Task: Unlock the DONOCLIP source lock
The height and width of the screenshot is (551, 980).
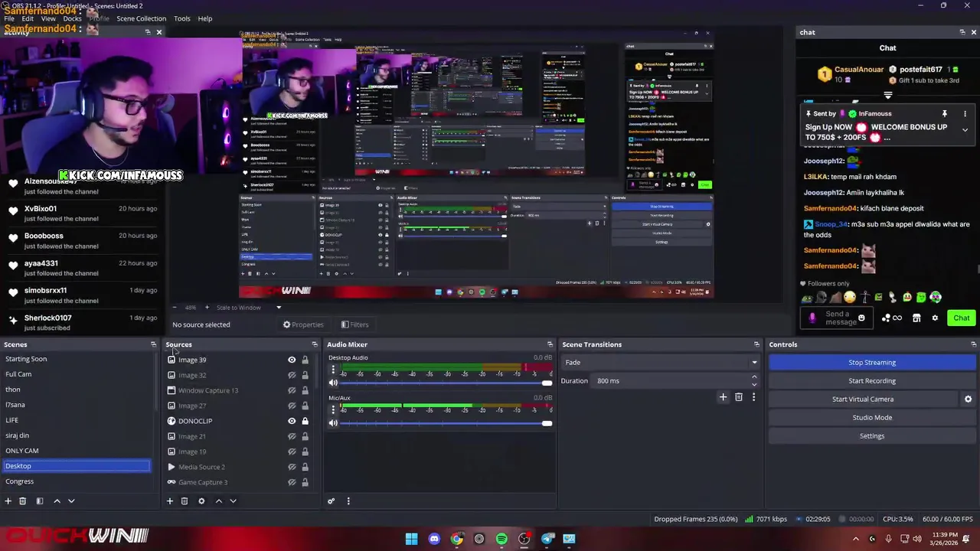Action: pyautogui.click(x=305, y=421)
